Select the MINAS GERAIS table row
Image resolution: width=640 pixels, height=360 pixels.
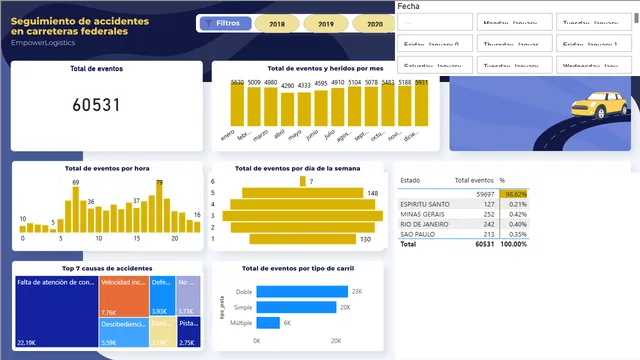463,214
